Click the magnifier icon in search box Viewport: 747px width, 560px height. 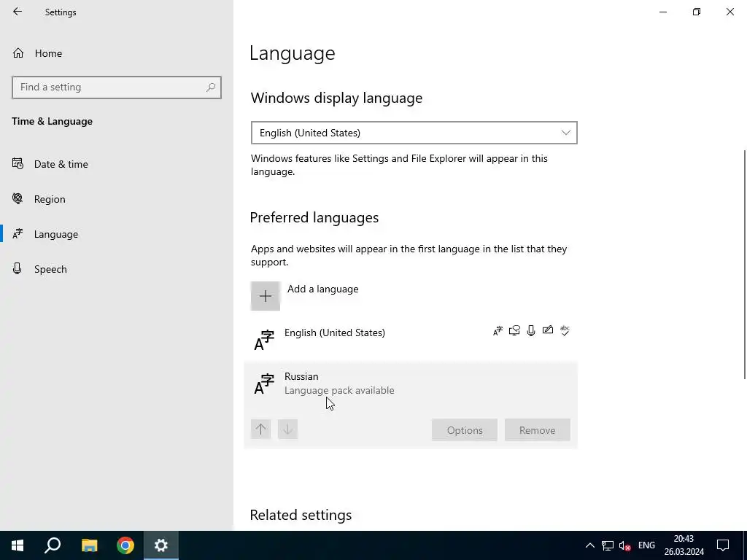coord(211,87)
